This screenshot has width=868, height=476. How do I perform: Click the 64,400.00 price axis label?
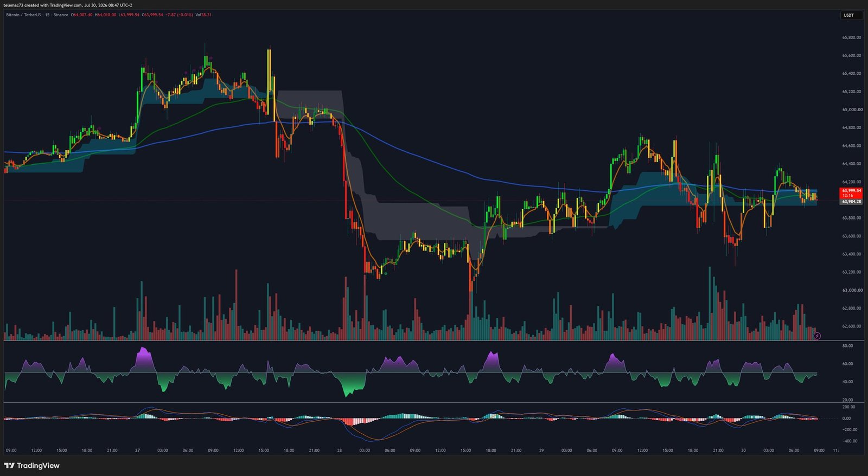click(852, 164)
